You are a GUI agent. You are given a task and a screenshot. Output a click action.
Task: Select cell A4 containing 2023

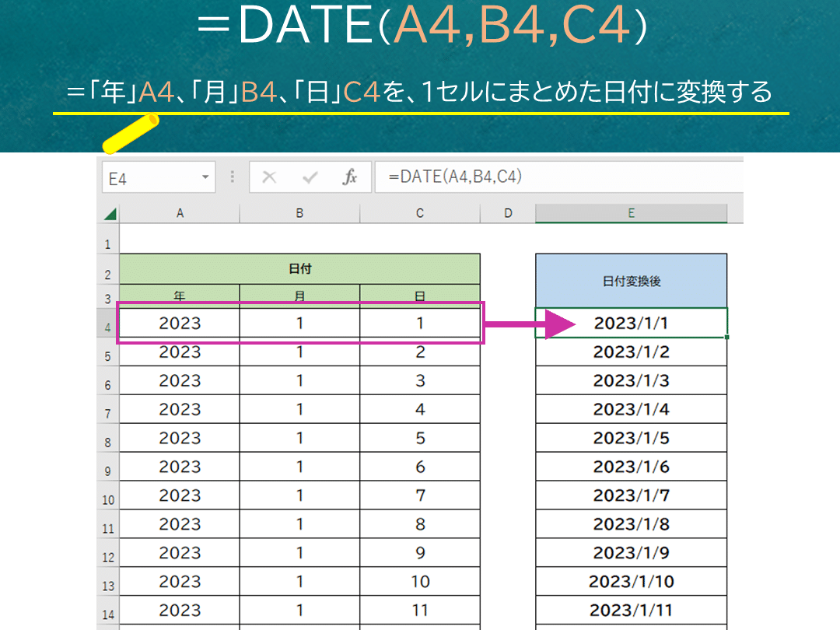point(179,323)
